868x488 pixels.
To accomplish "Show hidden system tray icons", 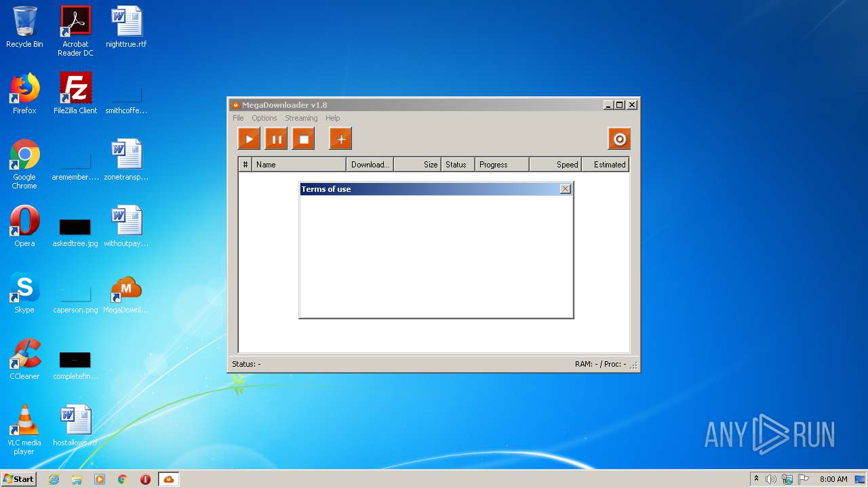I will coord(756,479).
